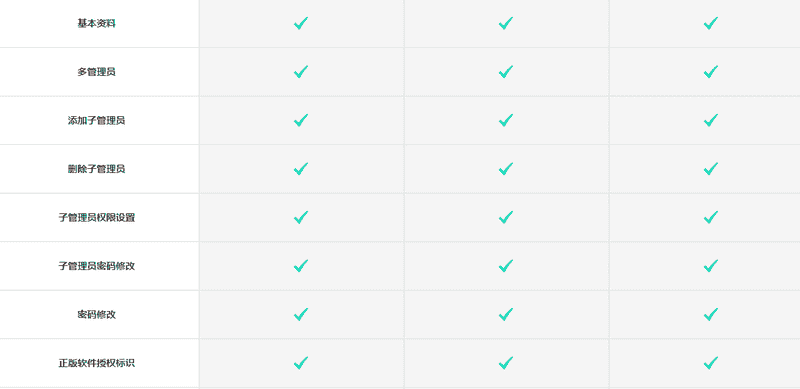Screen dimensions: 800x389
Task: Select the middle-column checkmark for 添加子管理员
Action: (506, 120)
